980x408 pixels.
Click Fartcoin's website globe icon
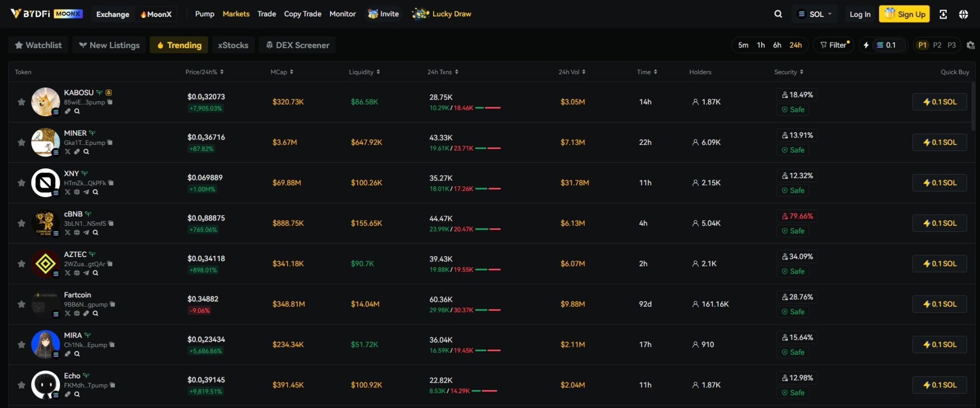[77, 313]
